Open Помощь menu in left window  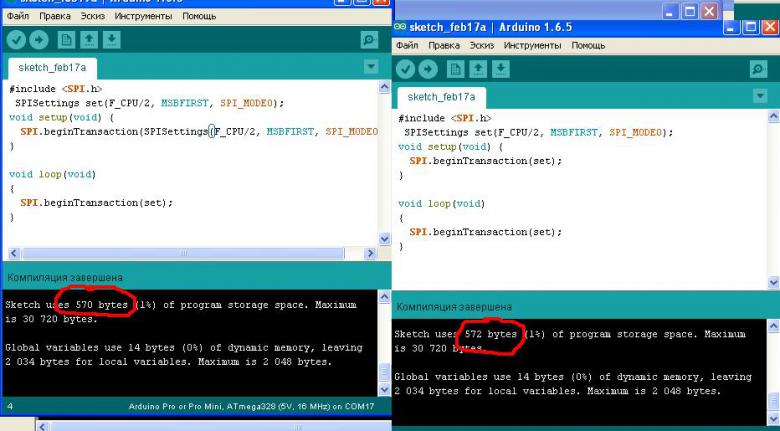coord(199,16)
